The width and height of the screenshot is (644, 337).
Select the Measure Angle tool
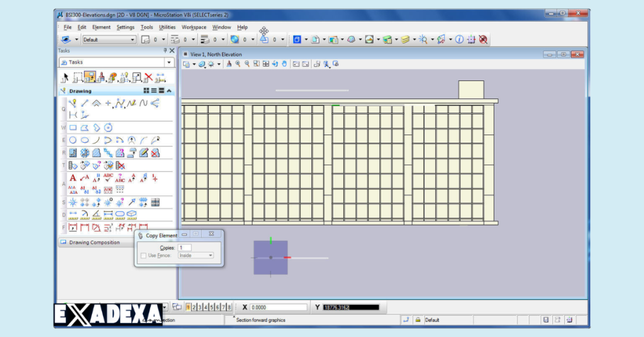coord(96,214)
